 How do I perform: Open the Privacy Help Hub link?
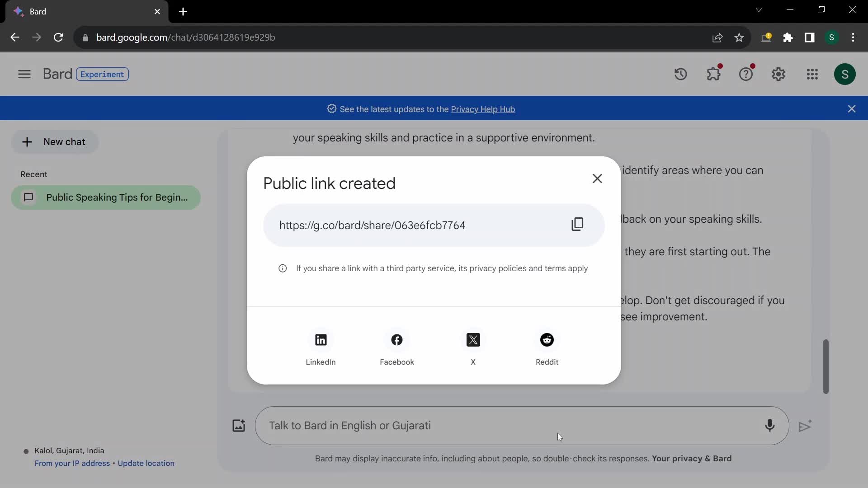coord(483,109)
